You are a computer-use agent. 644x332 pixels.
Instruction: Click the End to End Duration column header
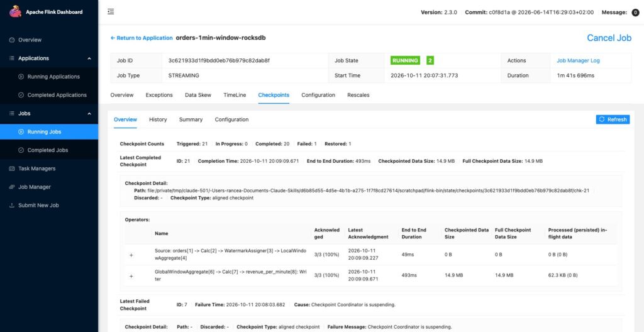414,233
